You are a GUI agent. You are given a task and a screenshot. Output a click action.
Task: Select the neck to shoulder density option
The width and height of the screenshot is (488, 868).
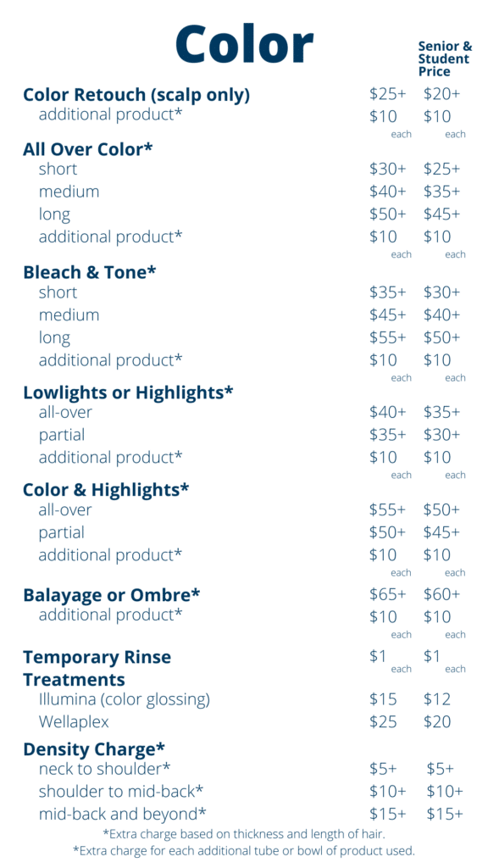(x=104, y=769)
